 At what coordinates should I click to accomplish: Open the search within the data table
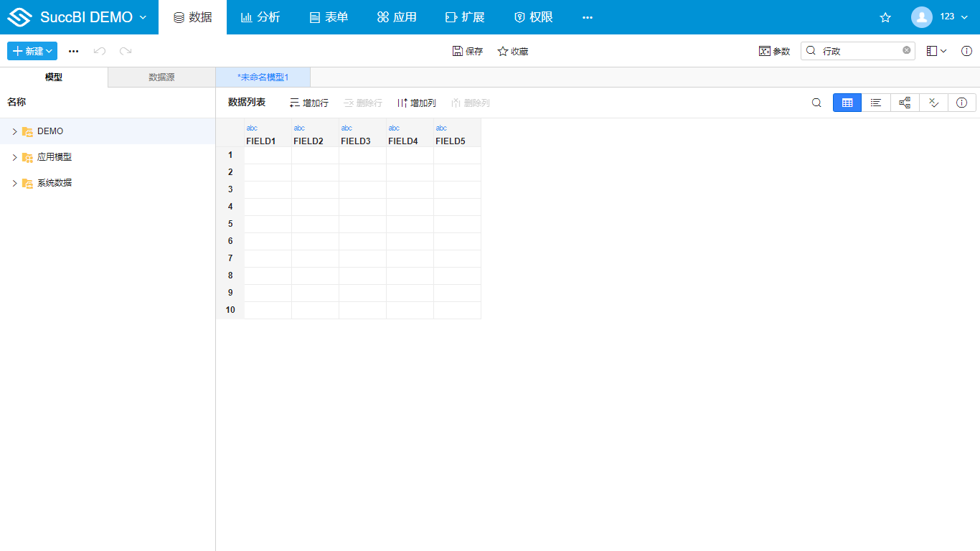pos(816,103)
